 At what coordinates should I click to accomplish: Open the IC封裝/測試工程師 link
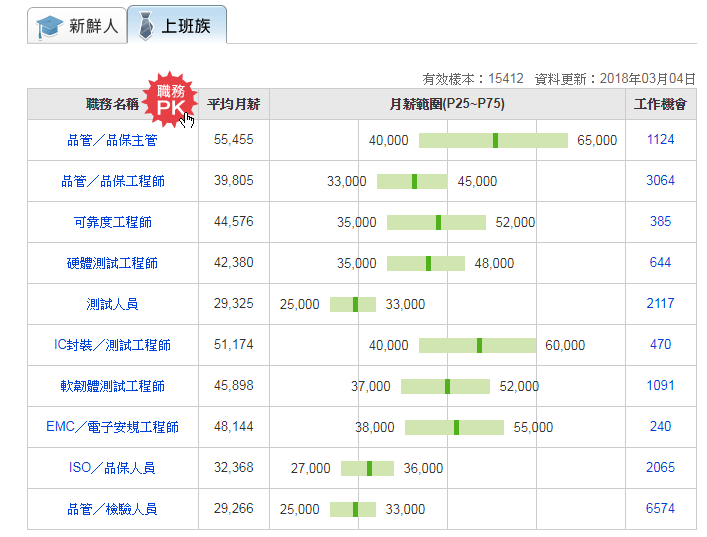[x=112, y=345]
